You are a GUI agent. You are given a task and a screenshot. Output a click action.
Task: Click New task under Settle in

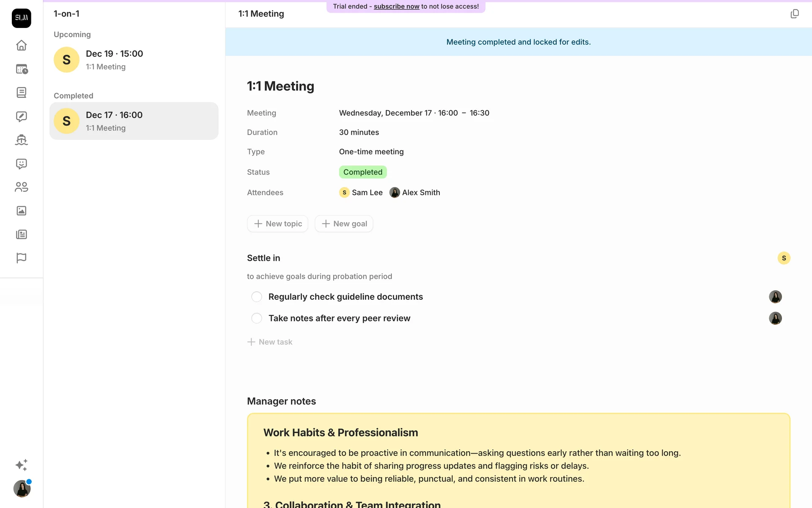tap(270, 342)
